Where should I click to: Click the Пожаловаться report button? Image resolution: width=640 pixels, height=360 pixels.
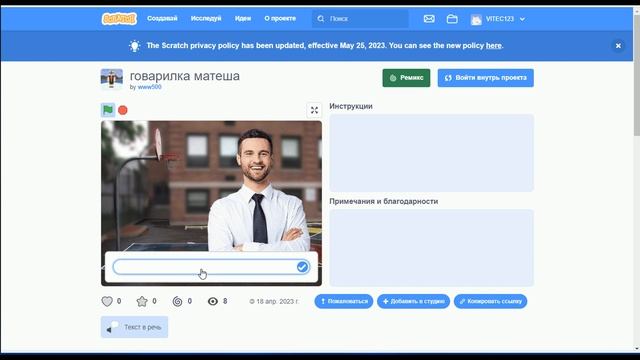point(344,301)
